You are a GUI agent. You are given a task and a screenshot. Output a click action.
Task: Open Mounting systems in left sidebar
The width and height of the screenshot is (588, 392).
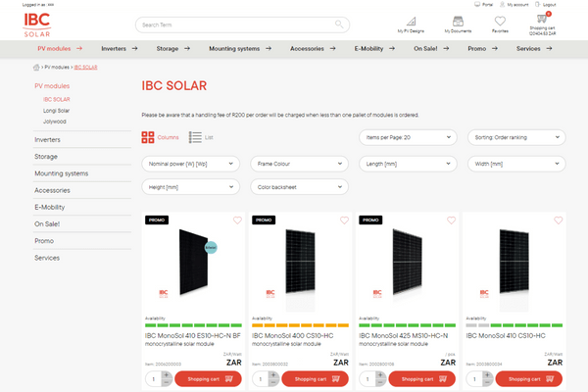point(62,173)
